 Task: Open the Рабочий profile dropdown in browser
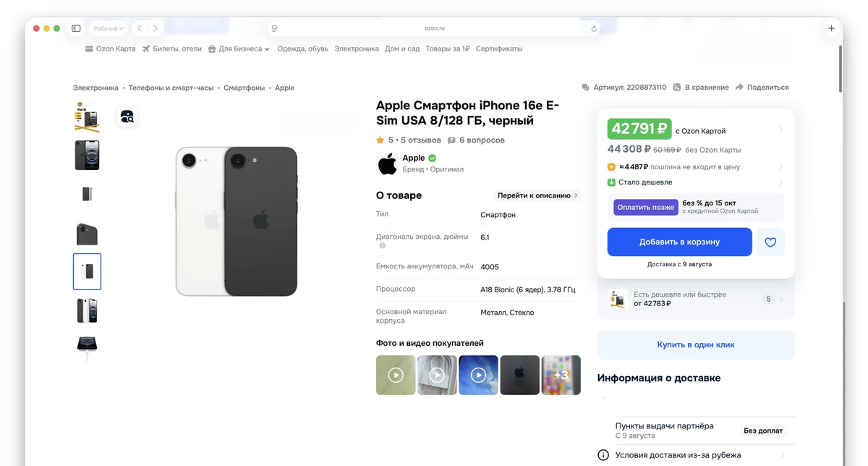(109, 27)
